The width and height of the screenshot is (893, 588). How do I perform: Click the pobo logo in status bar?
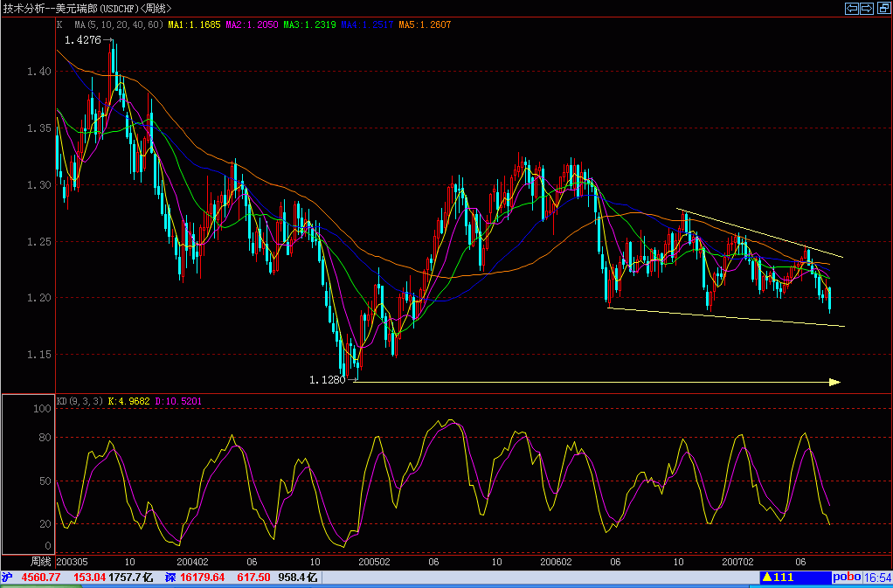point(846,578)
